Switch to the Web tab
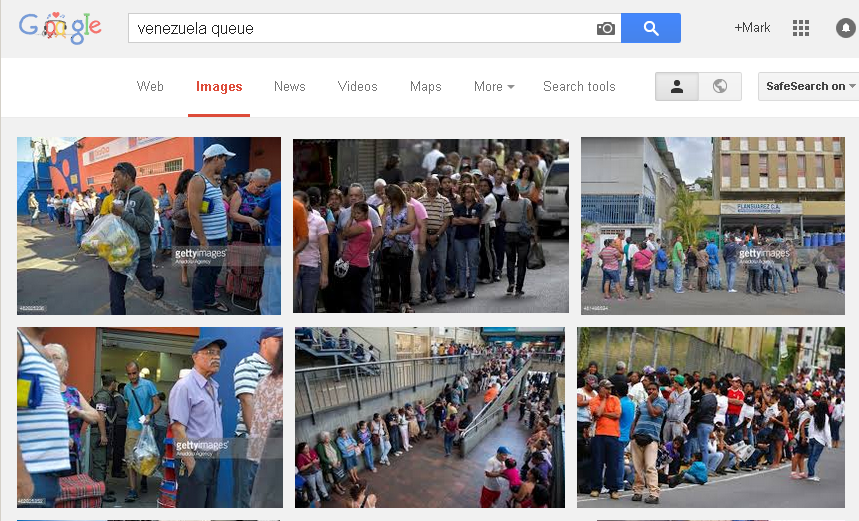The image size is (859, 521). point(150,87)
